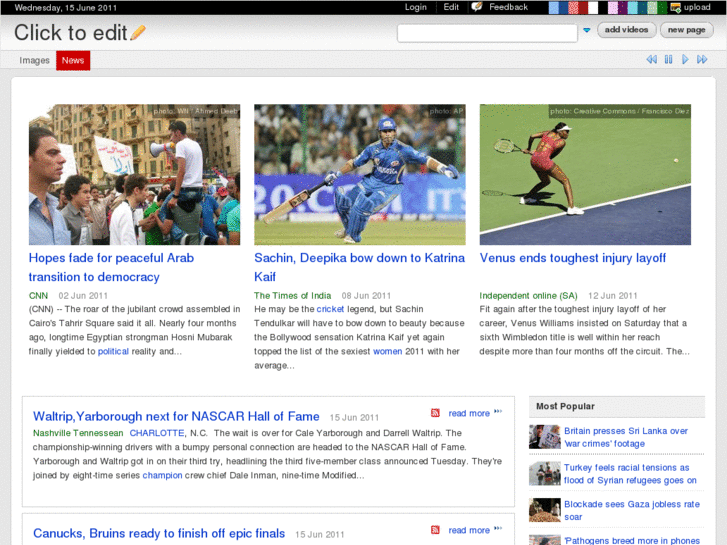Click read more on the Canucks story
Screen dimensions: 727x545
[x=469, y=530]
